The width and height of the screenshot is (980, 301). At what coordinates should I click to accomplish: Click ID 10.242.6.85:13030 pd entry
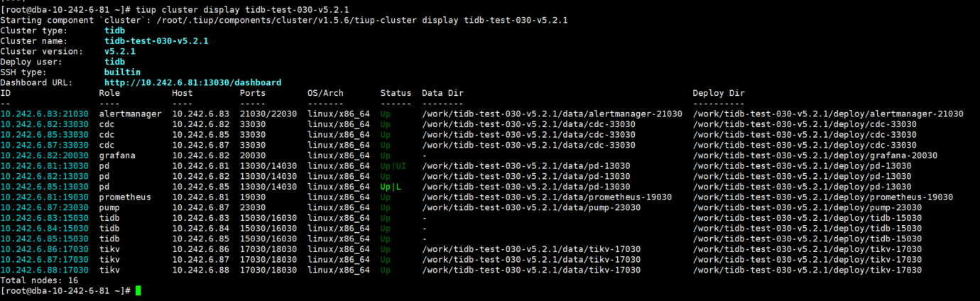coord(44,187)
